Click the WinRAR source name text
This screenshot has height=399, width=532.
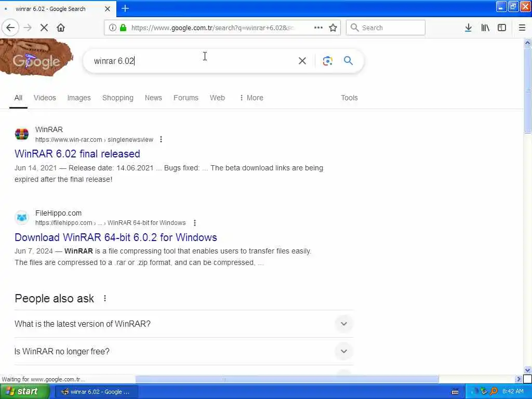[49, 129]
